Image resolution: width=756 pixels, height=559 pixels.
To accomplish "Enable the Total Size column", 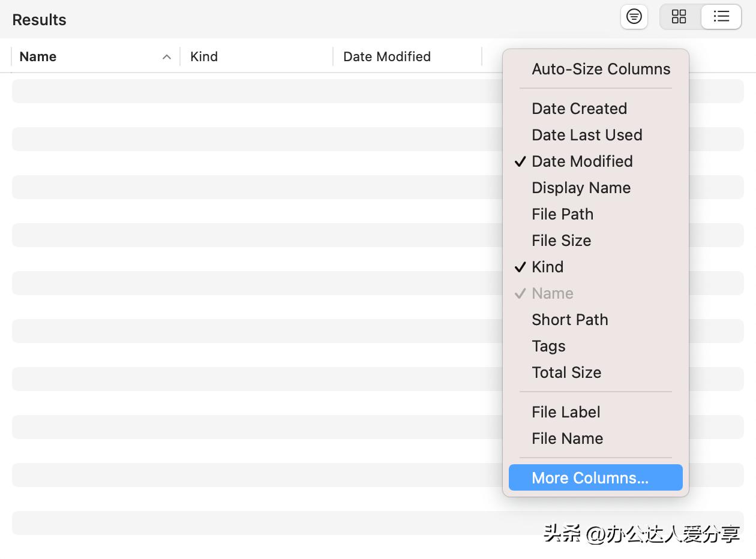I will point(566,372).
